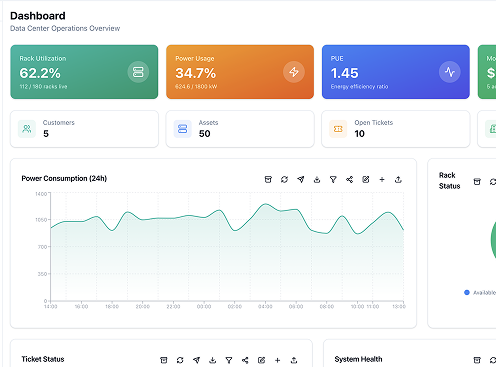
Task: Click archive icon in System Health panel
Action: point(477,360)
